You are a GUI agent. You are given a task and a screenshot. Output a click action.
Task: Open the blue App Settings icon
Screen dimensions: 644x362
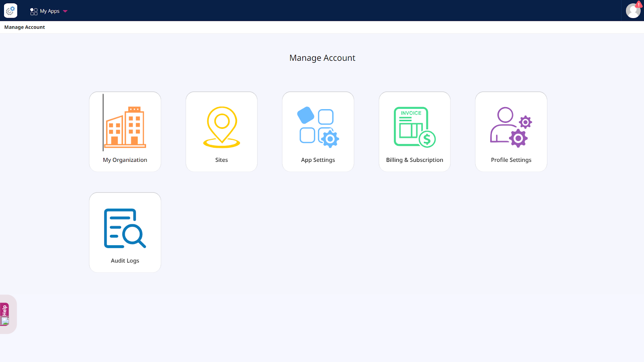click(x=318, y=127)
